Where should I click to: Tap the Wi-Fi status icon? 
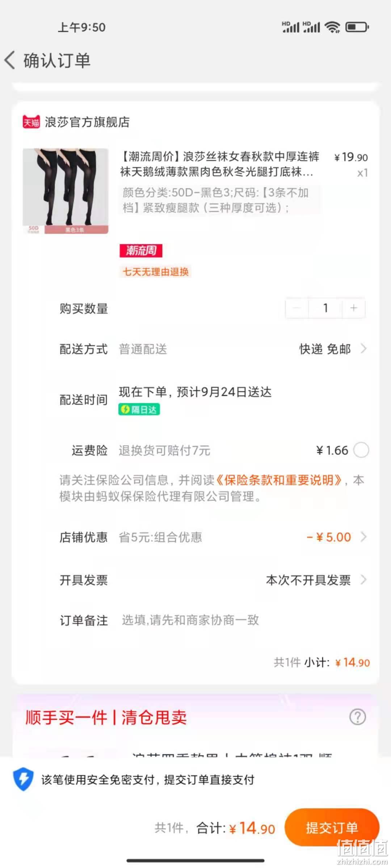coord(332,27)
